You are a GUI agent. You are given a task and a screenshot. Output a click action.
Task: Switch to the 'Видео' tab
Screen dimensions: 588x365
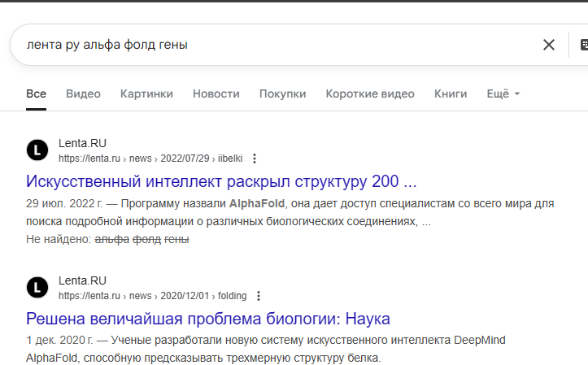[83, 93]
